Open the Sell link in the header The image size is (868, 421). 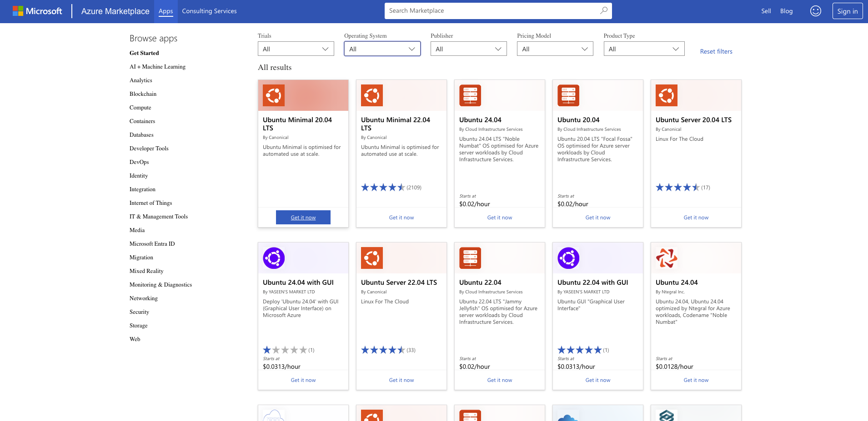tap(766, 11)
